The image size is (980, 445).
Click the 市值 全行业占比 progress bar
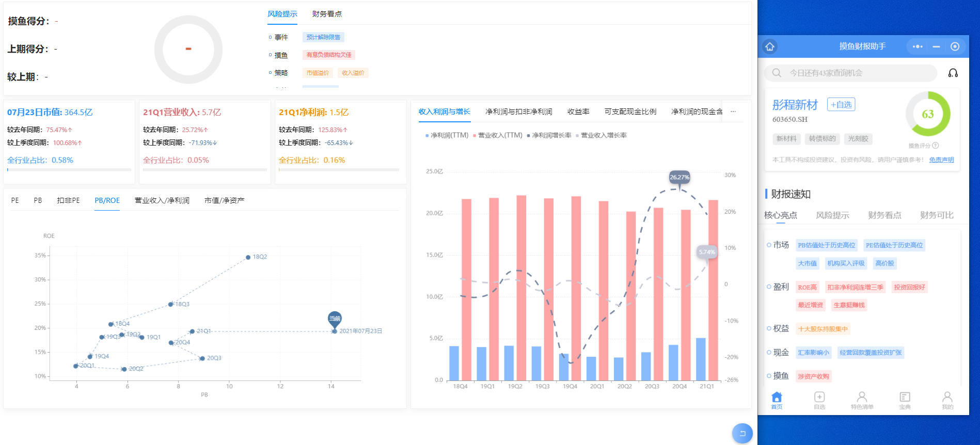[x=69, y=169]
